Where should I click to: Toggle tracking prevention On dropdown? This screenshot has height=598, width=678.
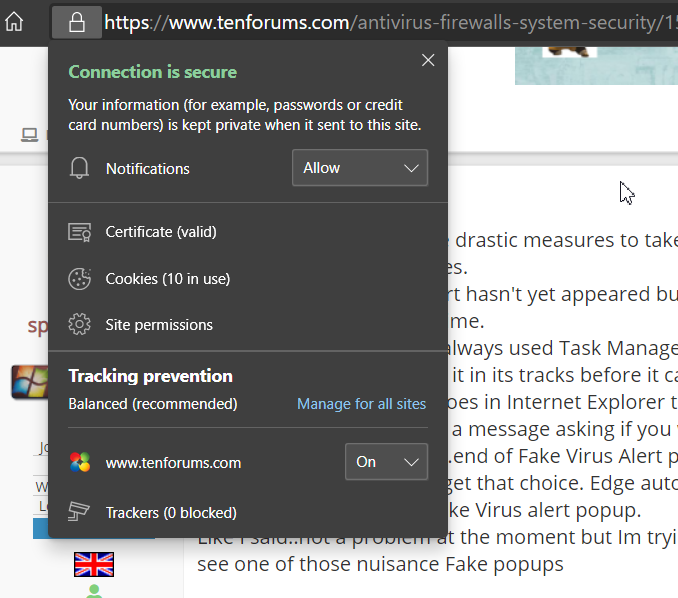(x=386, y=462)
